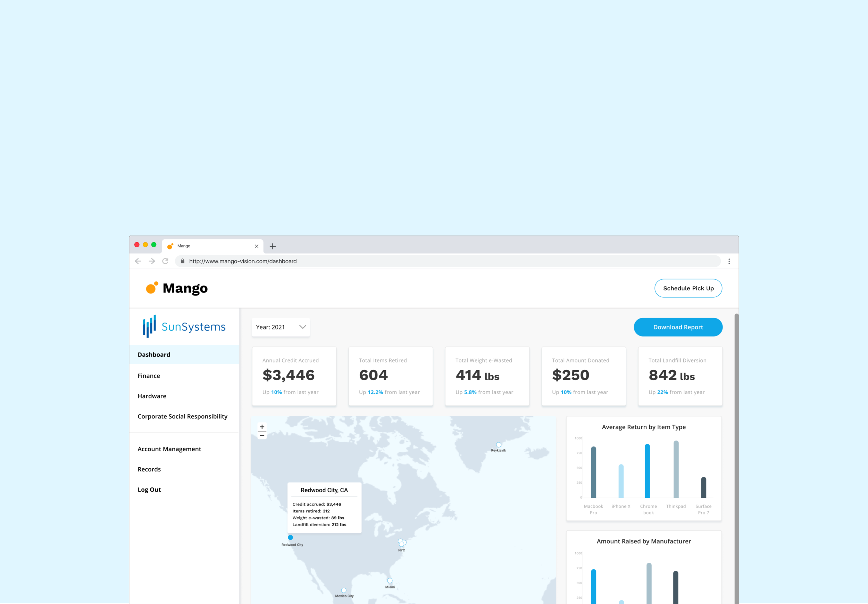Click the Mango logo in the header
Screen dimensions: 868x604
pyautogui.click(x=176, y=288)
